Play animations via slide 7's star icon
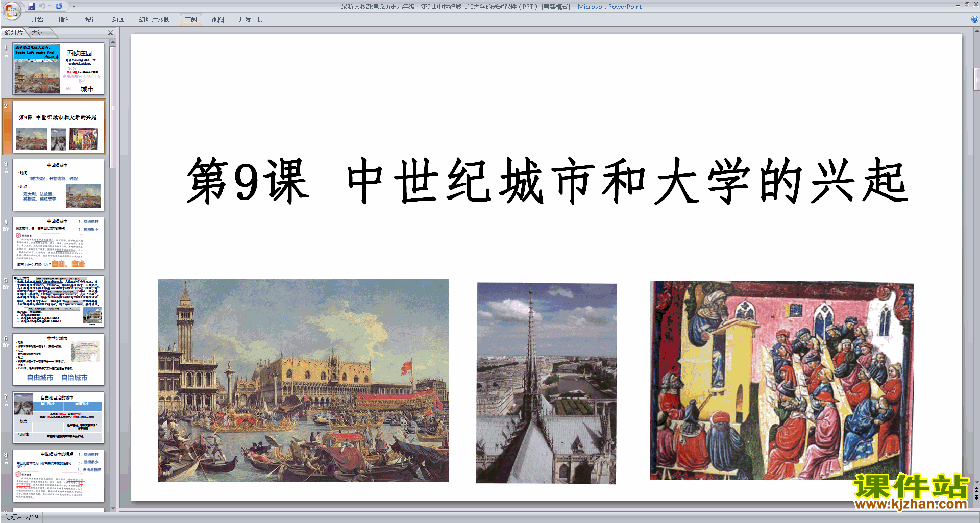This screenshot has height=523, width=980. (x=6, y=403)
